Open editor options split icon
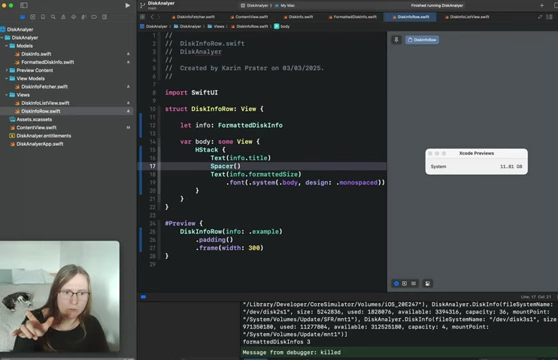The image size is (558, 360). tap(549, 17)
